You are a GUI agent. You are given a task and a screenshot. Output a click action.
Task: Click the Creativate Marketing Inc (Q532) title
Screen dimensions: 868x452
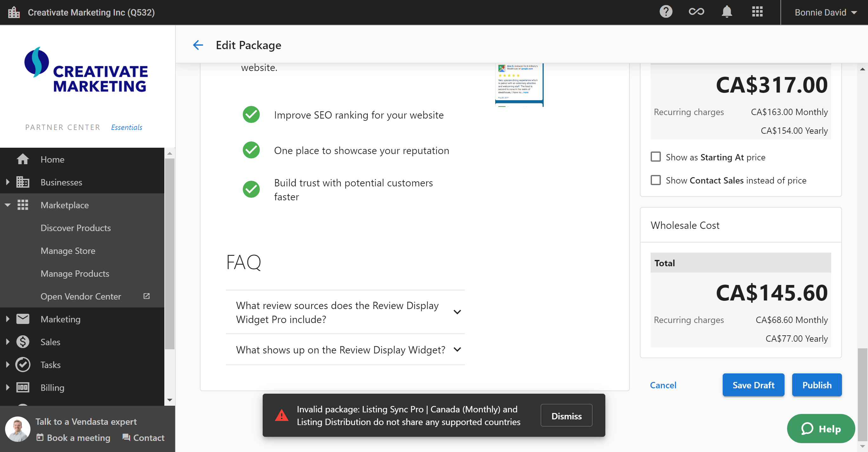click(91, 12)
